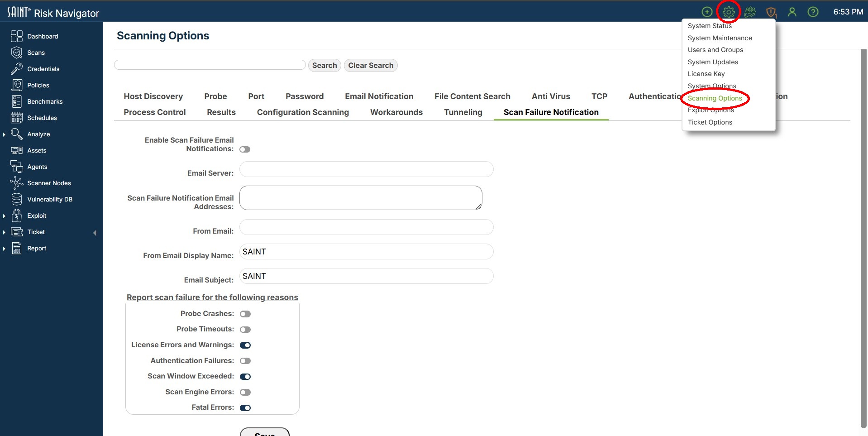The width and height of the screenshot is (868, 436).
Task: Click the page vertical scrollbar
Action: click(x=863, y=239)
